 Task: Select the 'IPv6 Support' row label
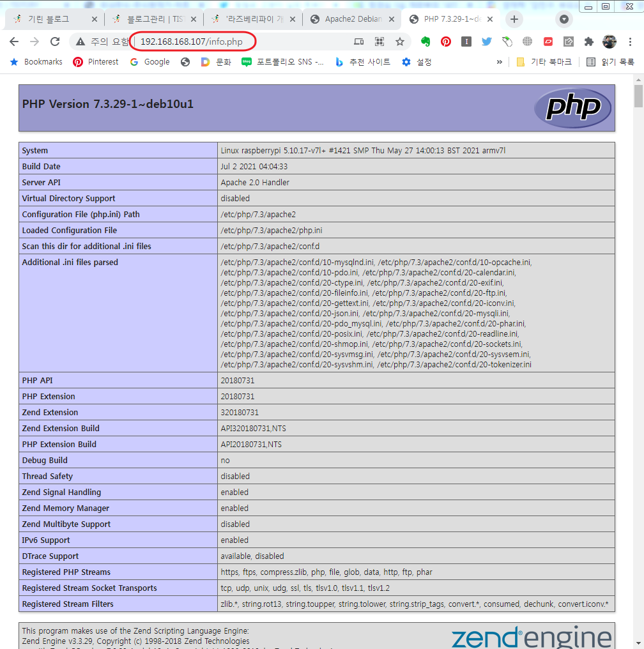click(46, 540)
